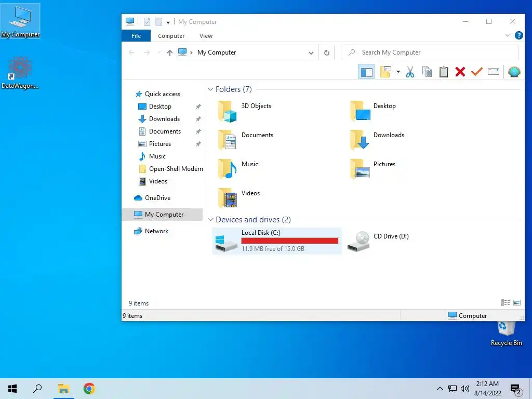
Task: Show hidden system tray icons
Action: 440,389
